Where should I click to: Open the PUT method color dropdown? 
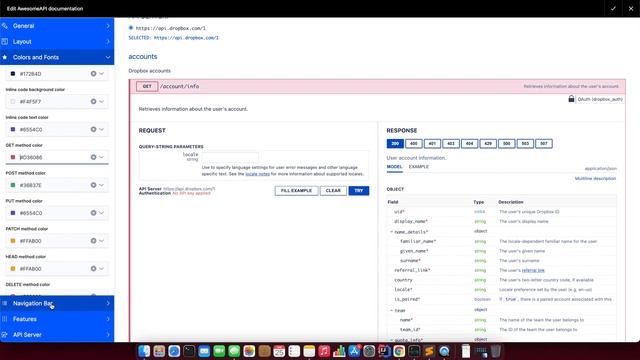(x=102, y=213)
